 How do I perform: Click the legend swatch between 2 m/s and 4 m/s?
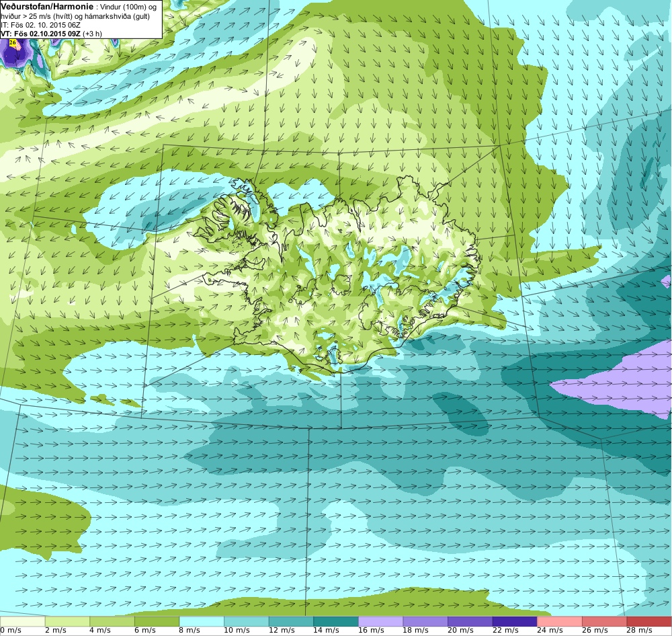click(67, 621)
